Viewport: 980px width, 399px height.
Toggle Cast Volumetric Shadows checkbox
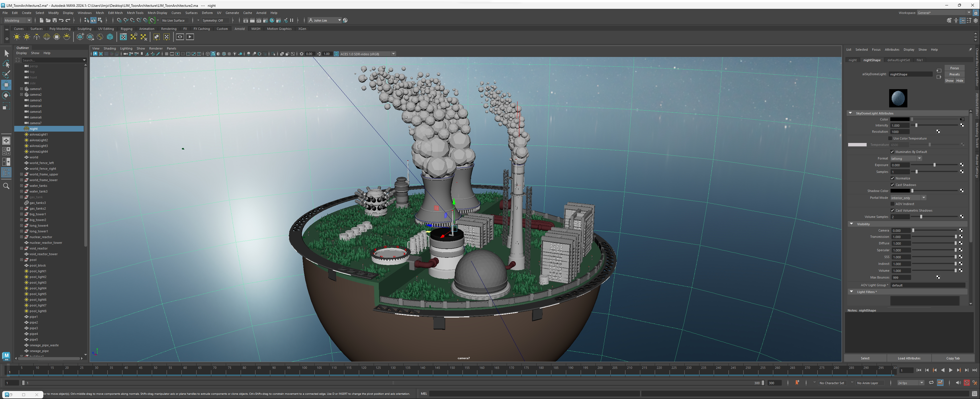(892, 210)
